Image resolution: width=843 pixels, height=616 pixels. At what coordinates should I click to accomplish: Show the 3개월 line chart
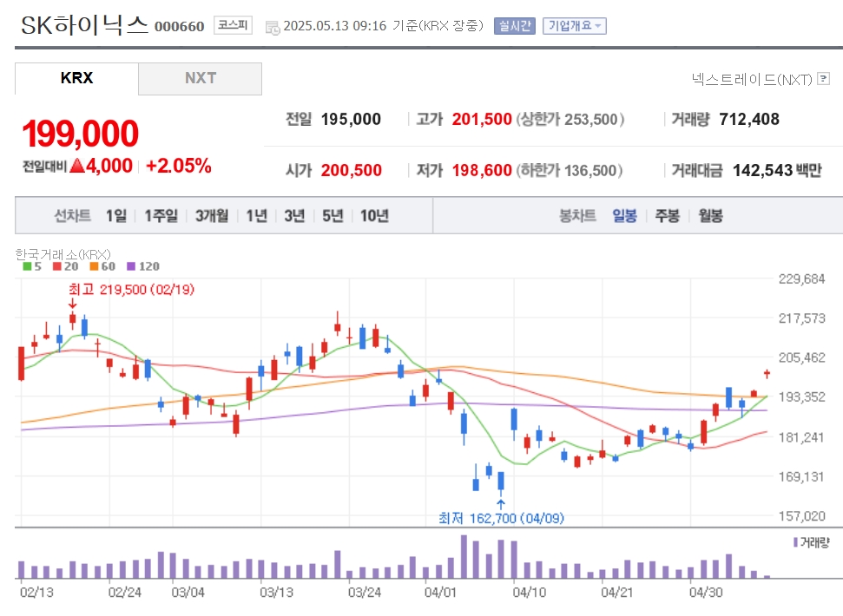point(211,216)
